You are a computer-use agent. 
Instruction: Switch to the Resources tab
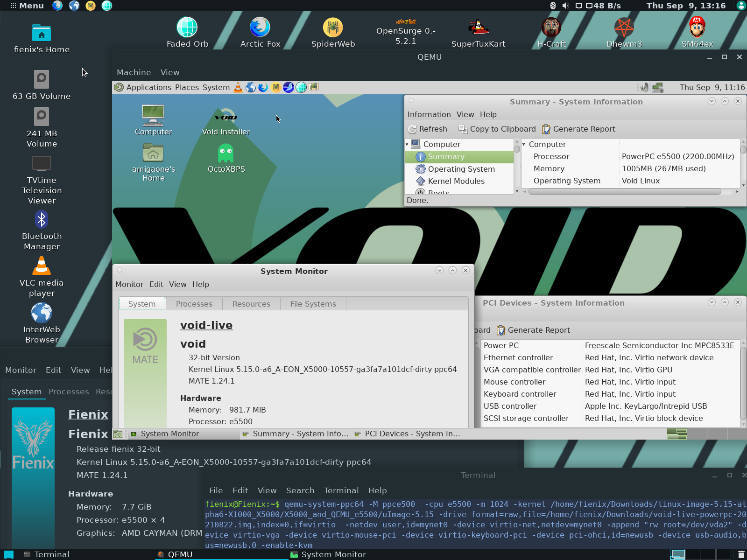click(251, 304)
